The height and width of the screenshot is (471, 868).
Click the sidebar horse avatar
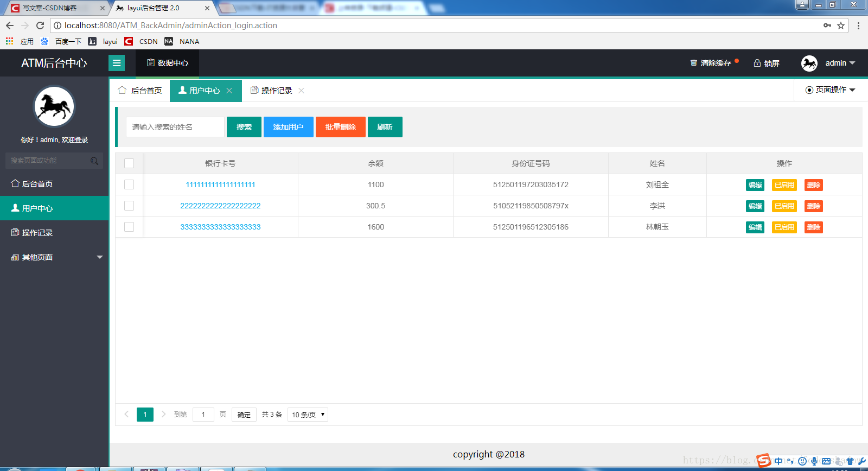54,106
